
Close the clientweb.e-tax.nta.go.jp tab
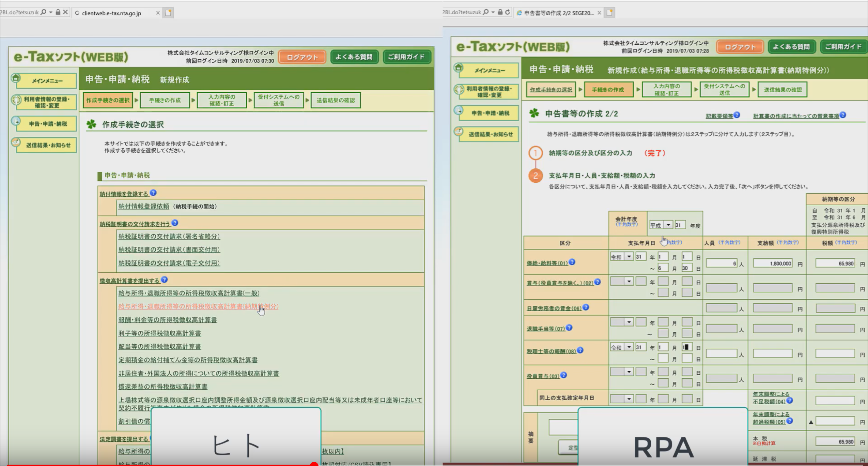[158, 13]
